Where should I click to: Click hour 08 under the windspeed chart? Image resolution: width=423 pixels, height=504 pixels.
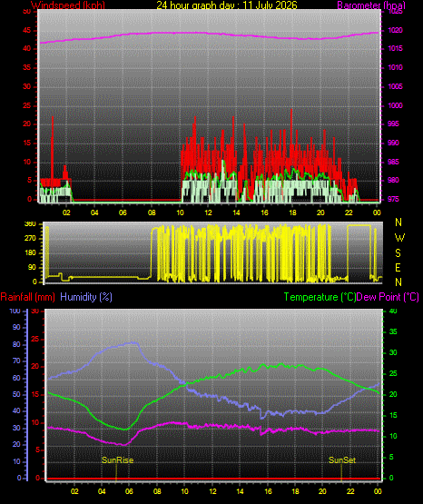pyautogui.click(x=152, y=212)
